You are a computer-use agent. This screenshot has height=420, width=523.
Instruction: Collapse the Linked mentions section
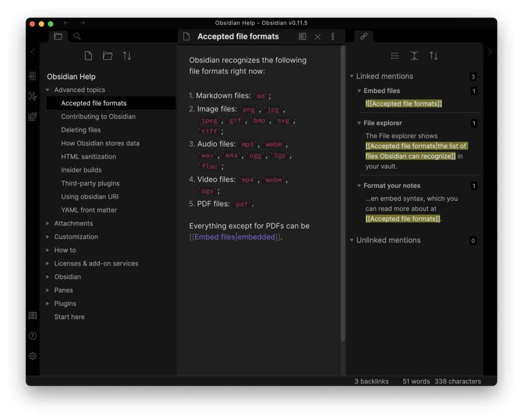(x=352, y=77)
